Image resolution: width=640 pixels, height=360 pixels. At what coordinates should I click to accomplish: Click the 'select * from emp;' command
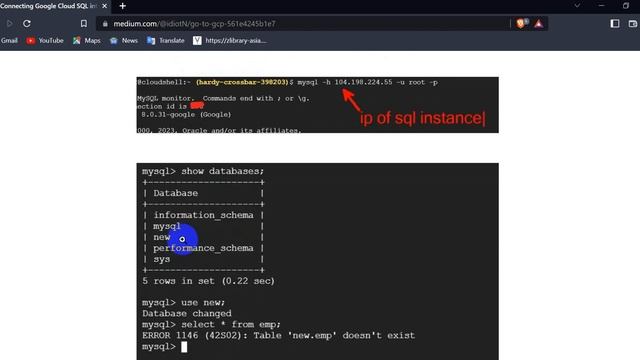point(211,324)
